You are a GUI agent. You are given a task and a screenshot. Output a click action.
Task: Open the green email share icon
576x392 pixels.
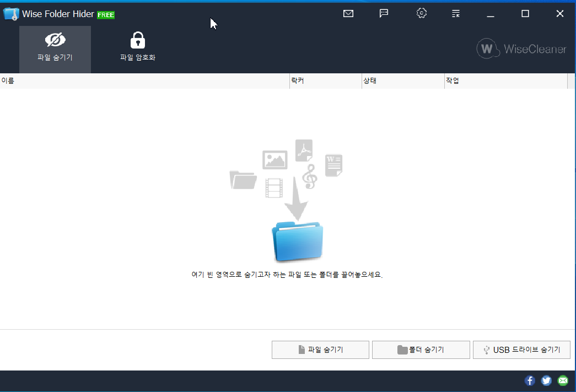pyautogui.click(x=563, y=380)
